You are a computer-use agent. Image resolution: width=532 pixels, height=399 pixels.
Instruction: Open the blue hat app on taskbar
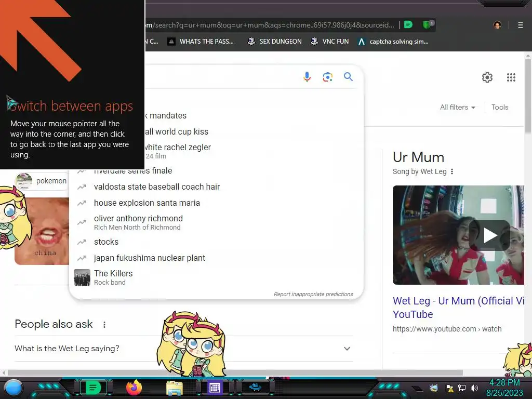pos(255,387)
